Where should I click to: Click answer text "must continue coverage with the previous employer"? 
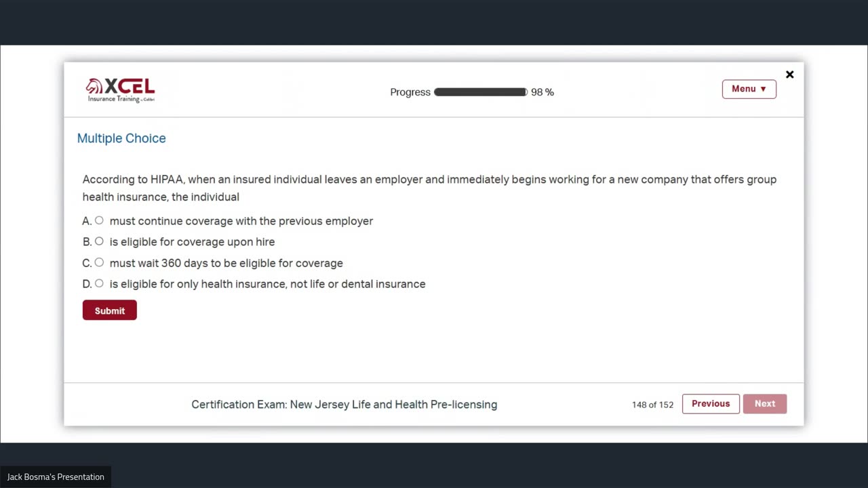(241, 221)
